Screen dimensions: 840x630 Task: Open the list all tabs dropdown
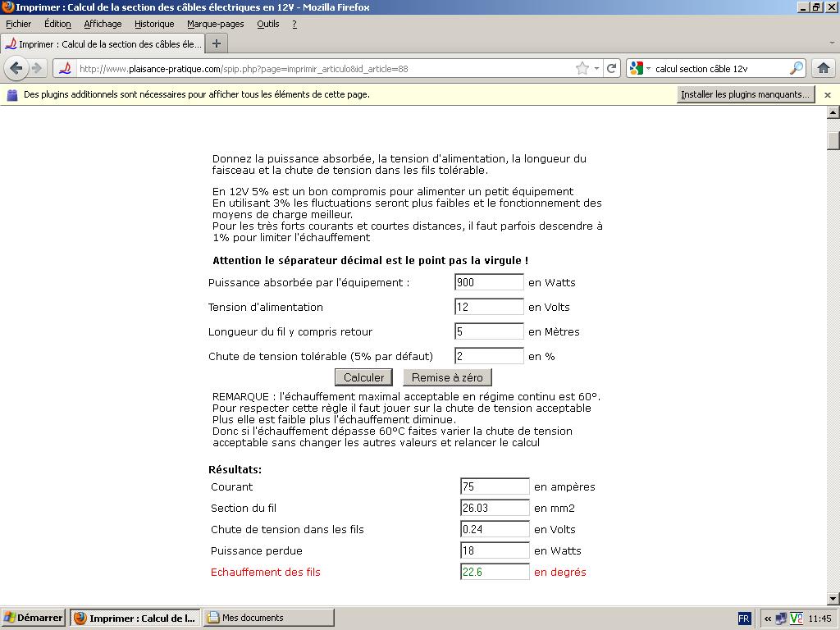pos(832,43)
